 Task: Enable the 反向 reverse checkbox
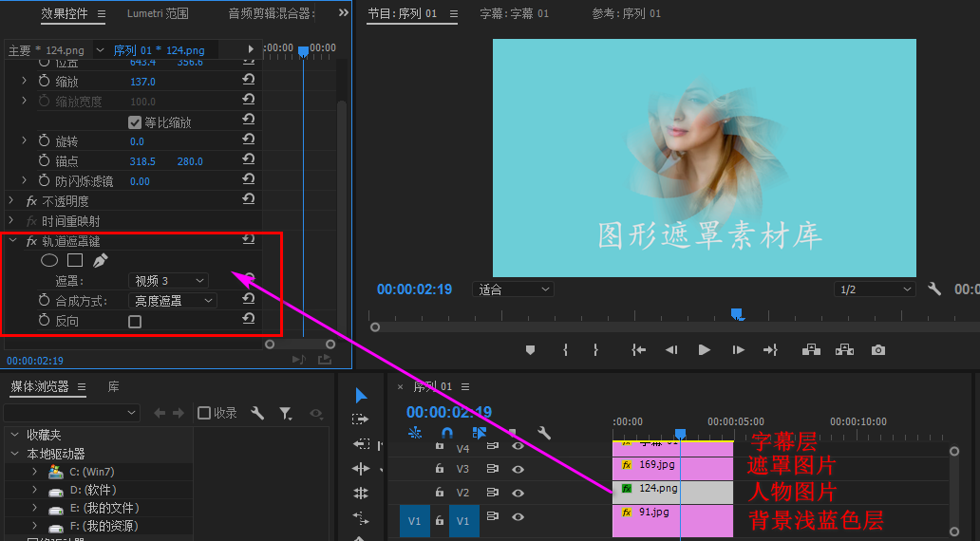135,322
